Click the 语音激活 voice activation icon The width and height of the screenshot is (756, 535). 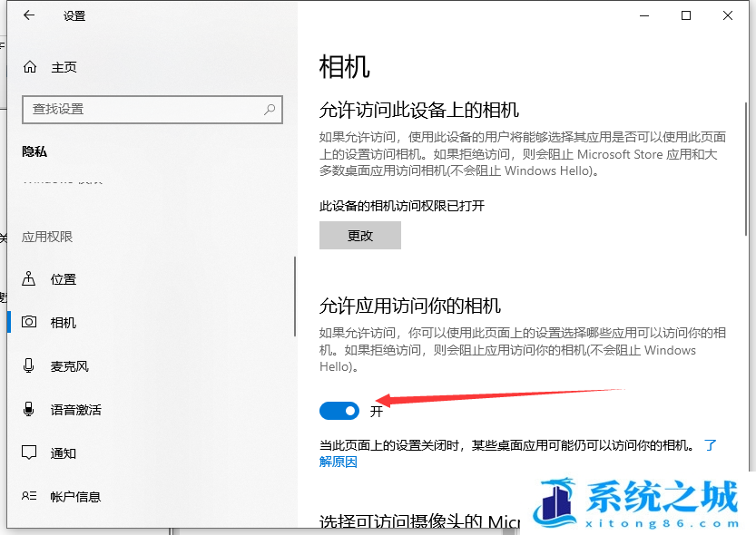tap(30, 410)
